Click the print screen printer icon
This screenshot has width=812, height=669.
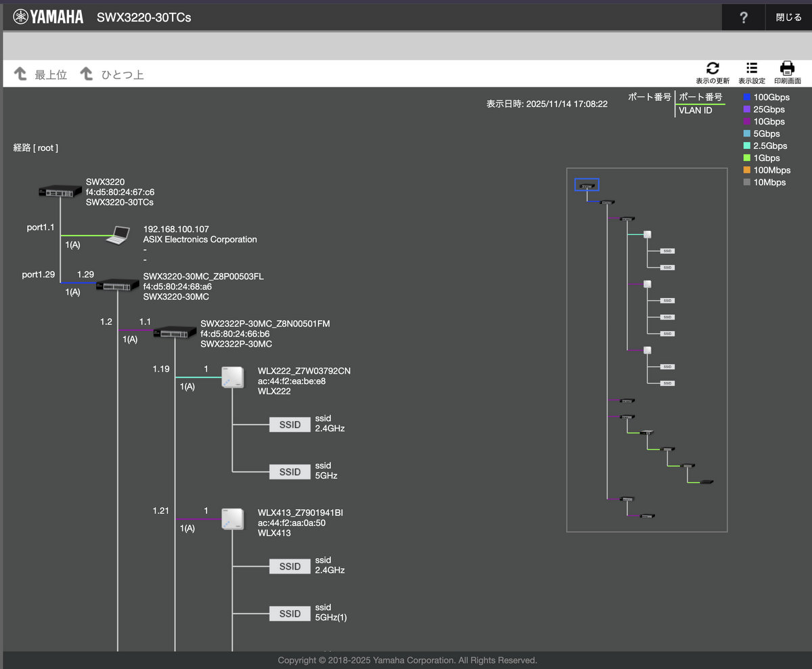coord(787,68)
